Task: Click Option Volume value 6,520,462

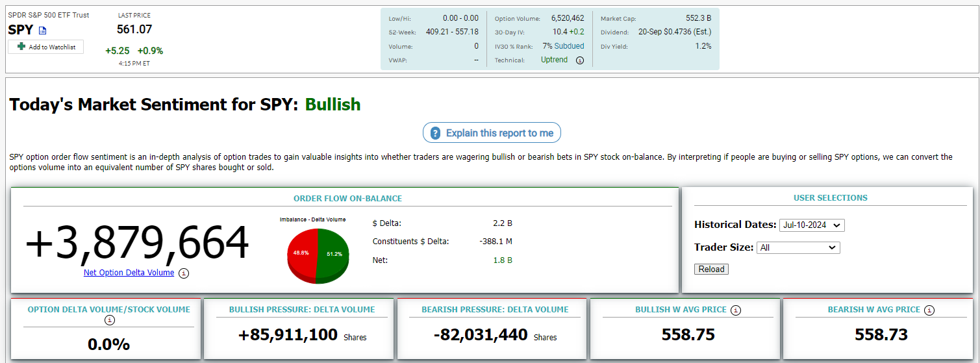Action: click(568, 19)
